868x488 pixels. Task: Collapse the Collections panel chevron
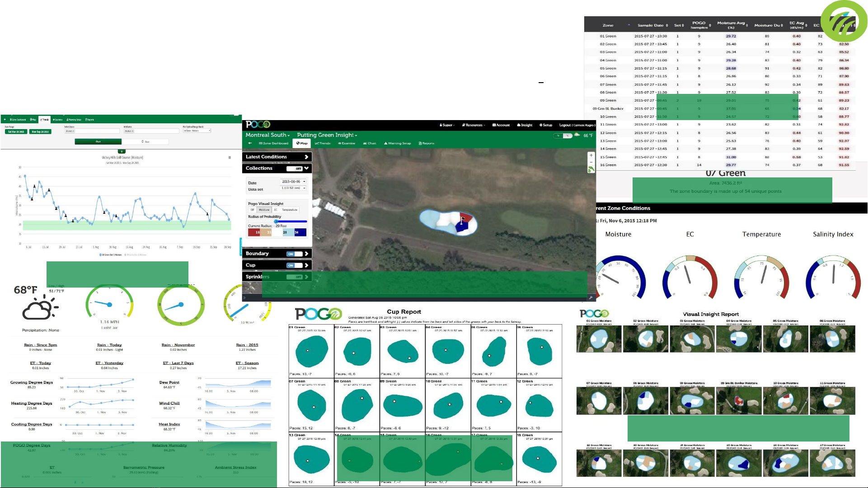tap(306, 168)
